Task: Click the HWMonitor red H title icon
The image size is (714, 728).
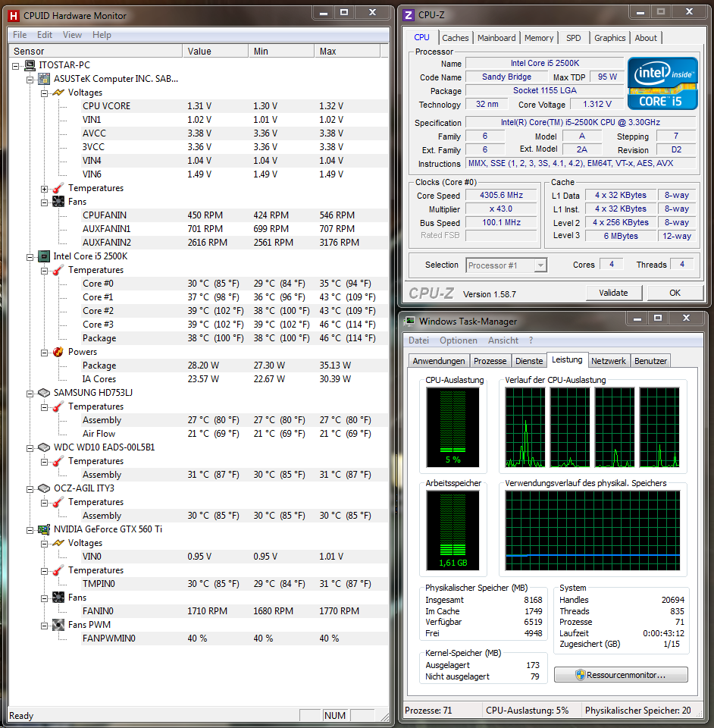Action: 14,16
